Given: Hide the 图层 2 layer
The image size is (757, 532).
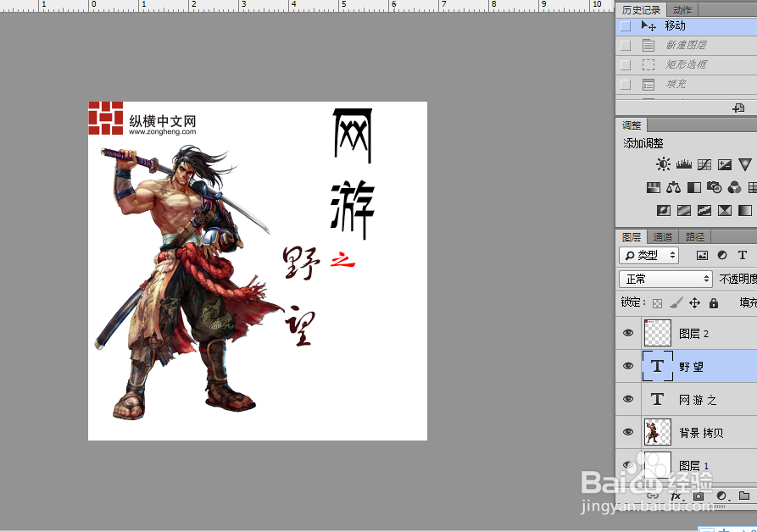Looking at the screenshot, I should click(628, 333).
